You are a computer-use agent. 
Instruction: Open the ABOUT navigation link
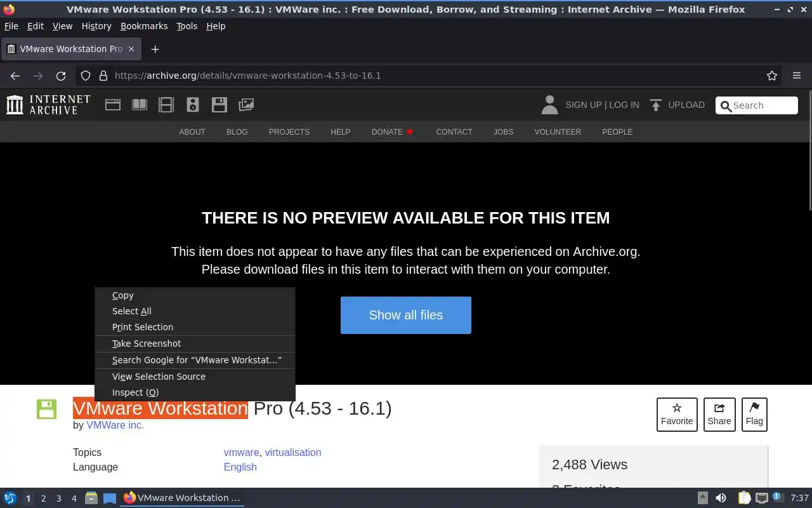click(x=192, y=132)
